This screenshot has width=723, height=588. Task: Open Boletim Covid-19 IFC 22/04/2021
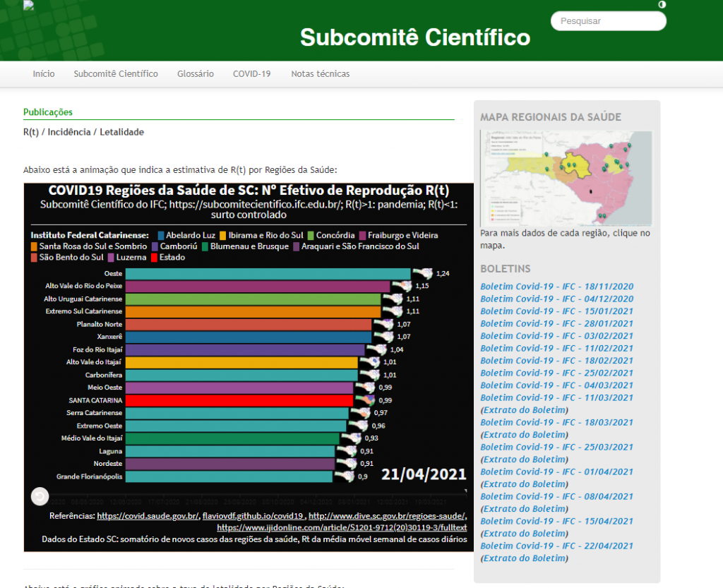[556, 546]
